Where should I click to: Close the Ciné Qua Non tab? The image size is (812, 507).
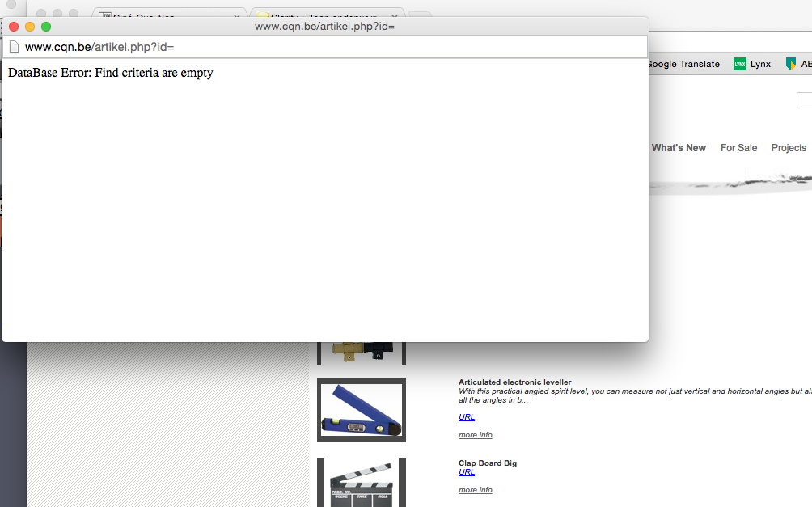(x=236, y=15)
